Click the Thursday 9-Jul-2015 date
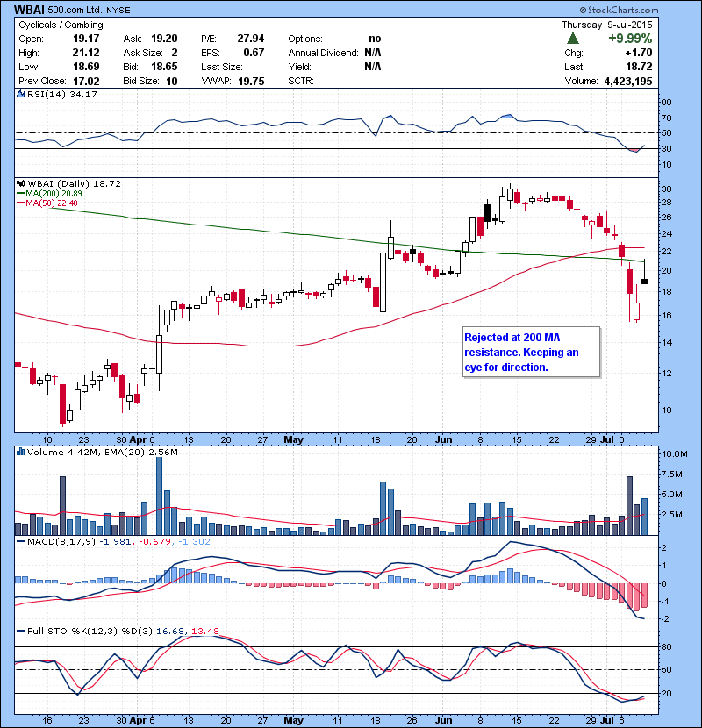The width and height of the screenshot is (702, 728). pos(606,25)
